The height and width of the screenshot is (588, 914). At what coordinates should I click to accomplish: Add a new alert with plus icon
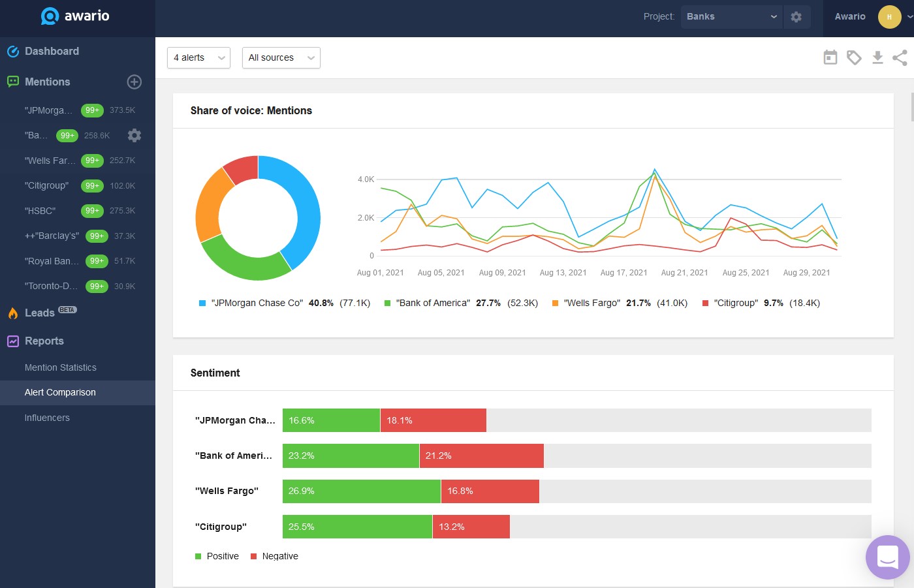click(134, 82)
